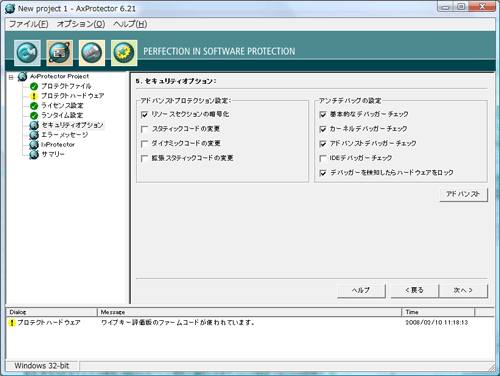Open the ヘルプ(H) menu
The image size is (500, 376).
(x=130, y=24)
